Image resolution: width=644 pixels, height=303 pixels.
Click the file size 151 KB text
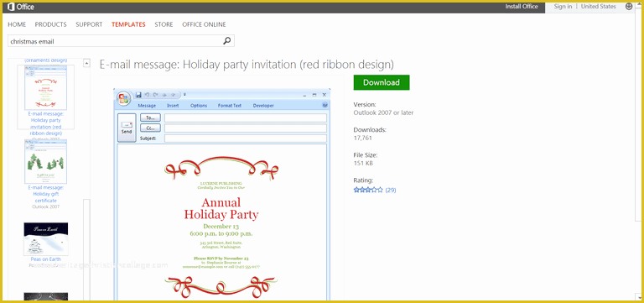[x=363, y=163]
